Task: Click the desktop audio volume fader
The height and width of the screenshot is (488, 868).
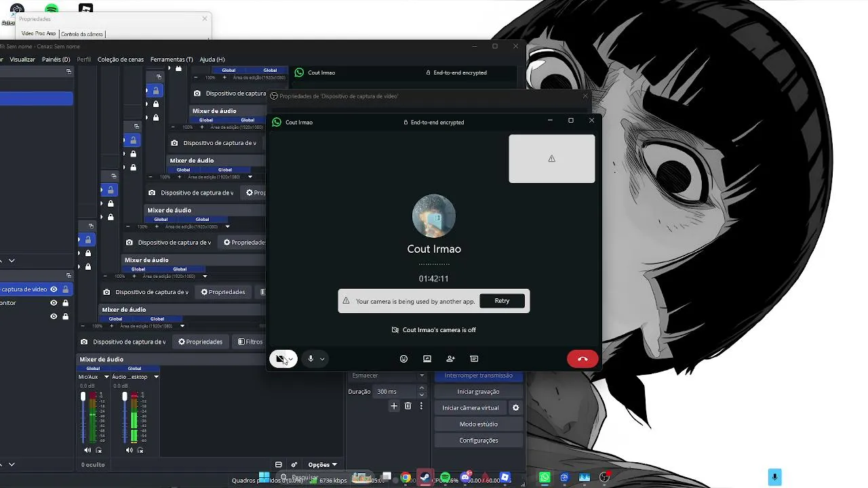Action: click(125, 396)
